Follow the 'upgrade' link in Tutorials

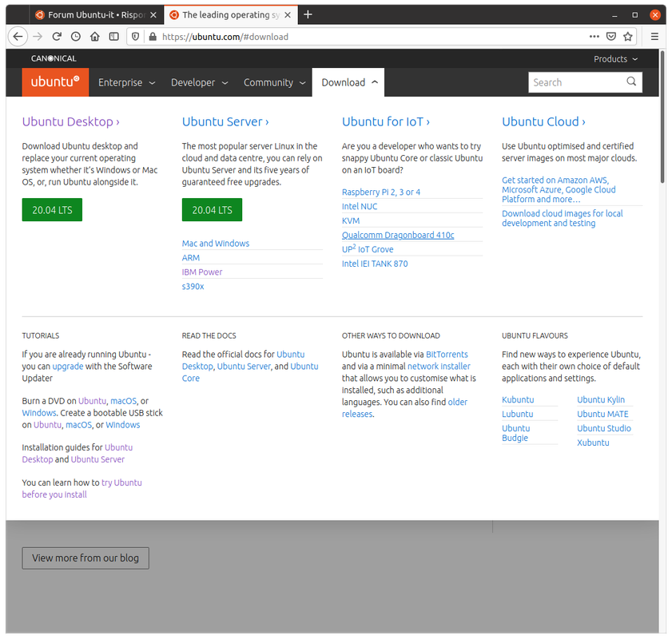click(68, 367)
